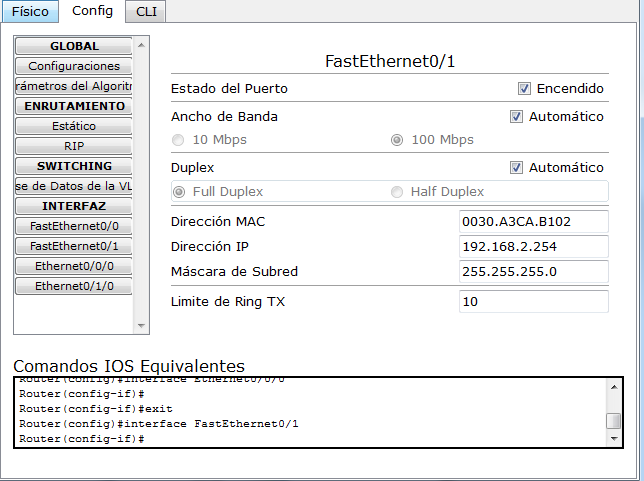This screenshot has width=644, height=481.
Task: Open the CLI tab
Action: [146, 12]
